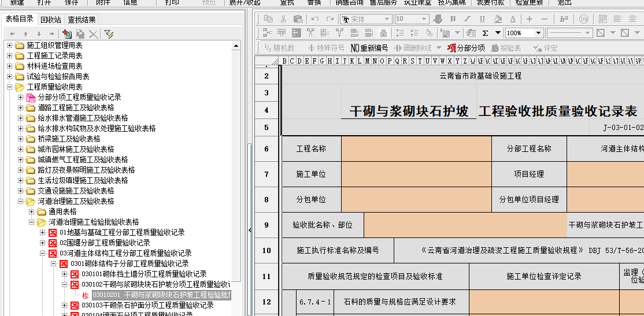The width and height of the screenshot is (644, 316).
Task: Click the 重新编号 renumber button
Action: 369,48
